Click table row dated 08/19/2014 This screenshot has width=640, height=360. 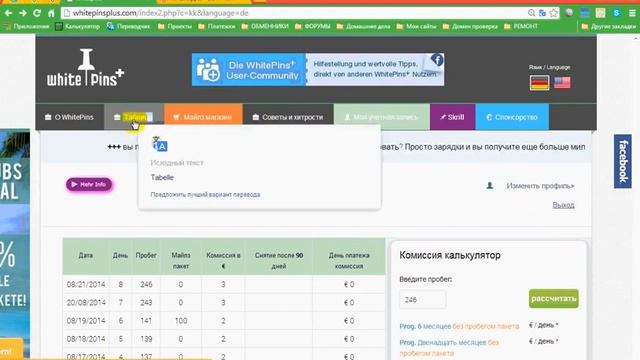tap(224, 321)
